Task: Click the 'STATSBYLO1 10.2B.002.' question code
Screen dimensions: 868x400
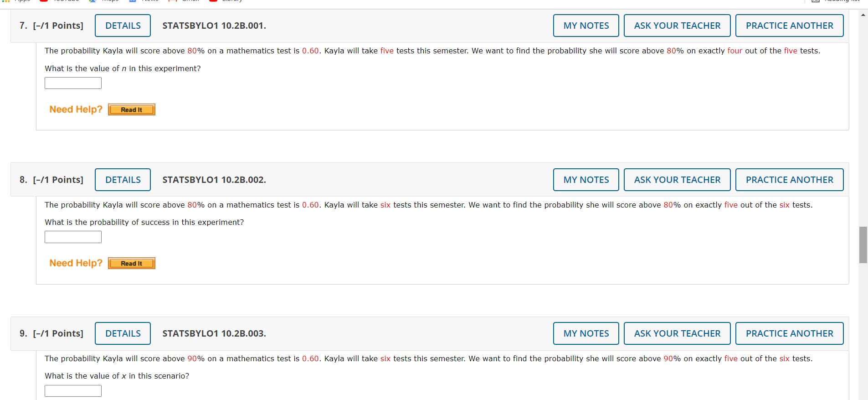Action: coord(214,180)
